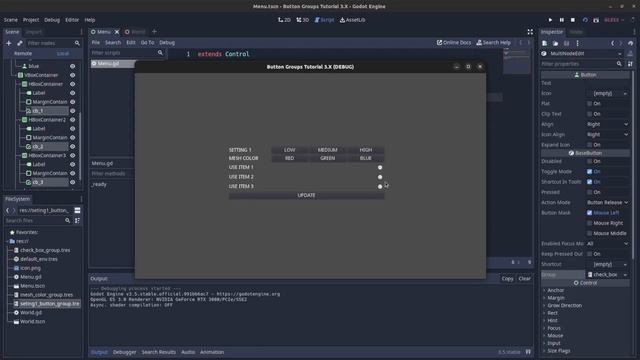Stop the running scene
The height and width of the screenshot is (360, 640).
[573, 20]
